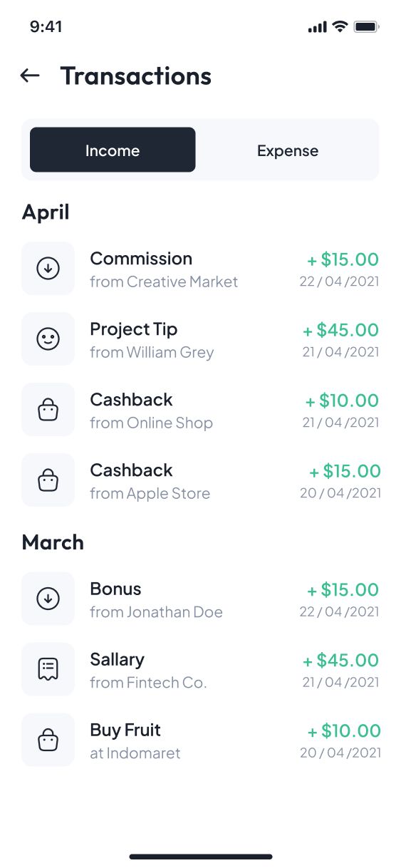Tap the smiley icon for Project Tip
This screenshot has width=401, height=868.
(x=48, y=339)
